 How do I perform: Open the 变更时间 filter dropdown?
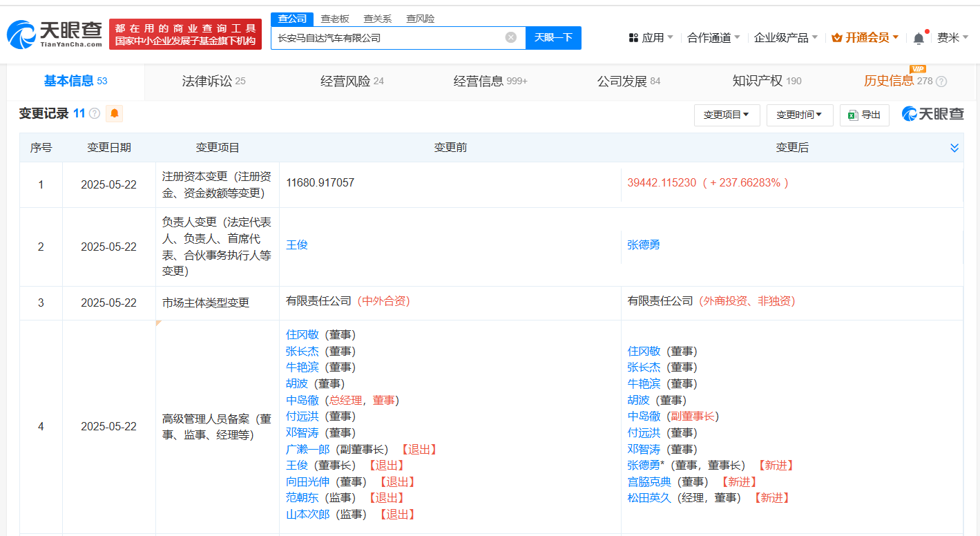tap(799, 115)
